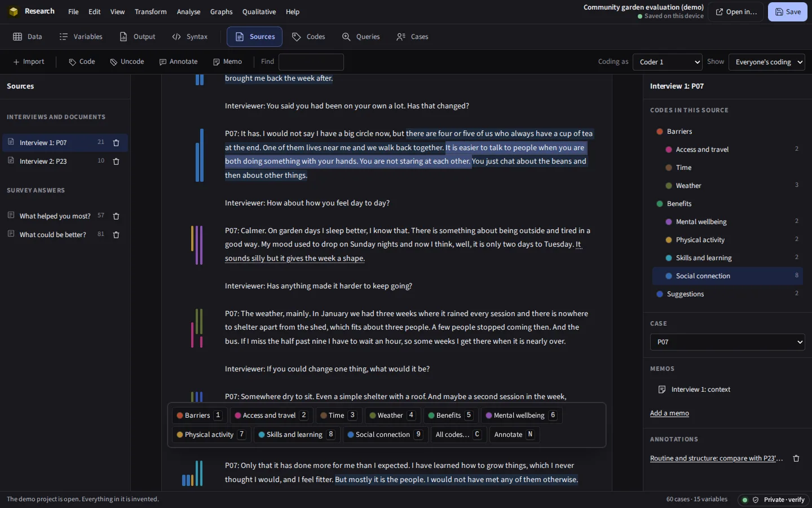
Task: Open the 'Coding as' Coder 1 dropdown
Action: (x=668, y=62)
